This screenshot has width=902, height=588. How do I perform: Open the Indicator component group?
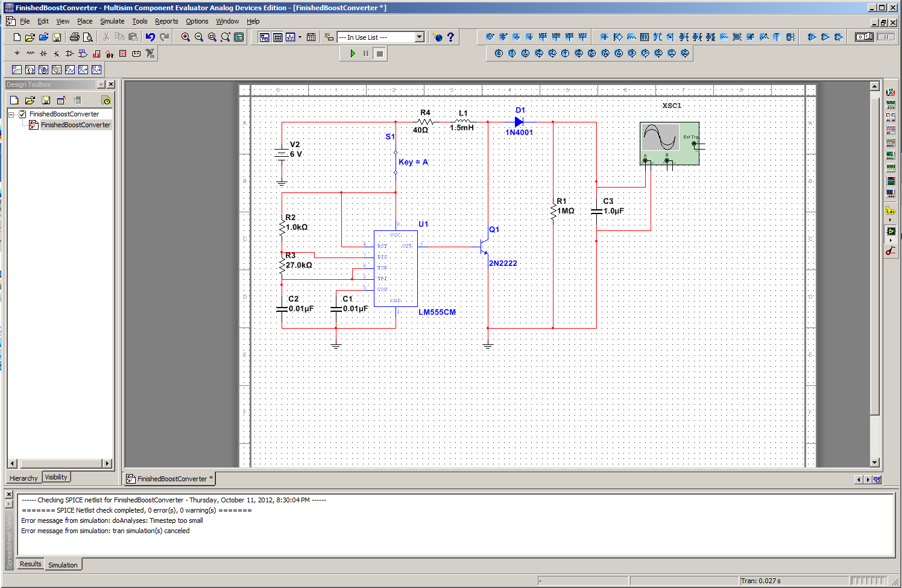pyautogui.click(x=123, y=53)
